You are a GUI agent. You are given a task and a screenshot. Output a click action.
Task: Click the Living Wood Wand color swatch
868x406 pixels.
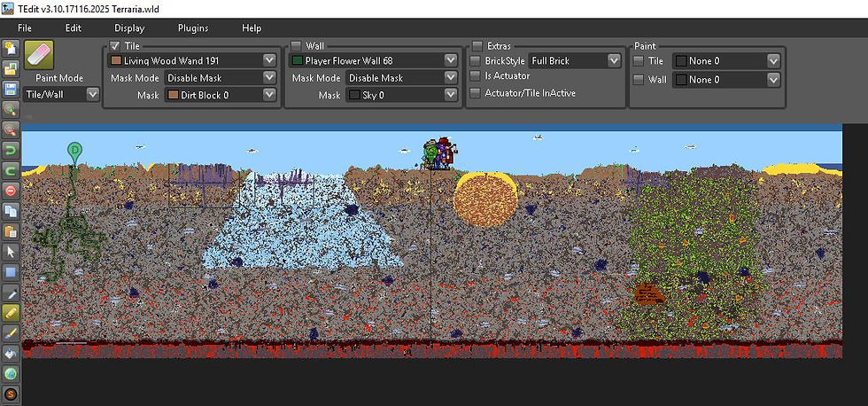(116, 60)
